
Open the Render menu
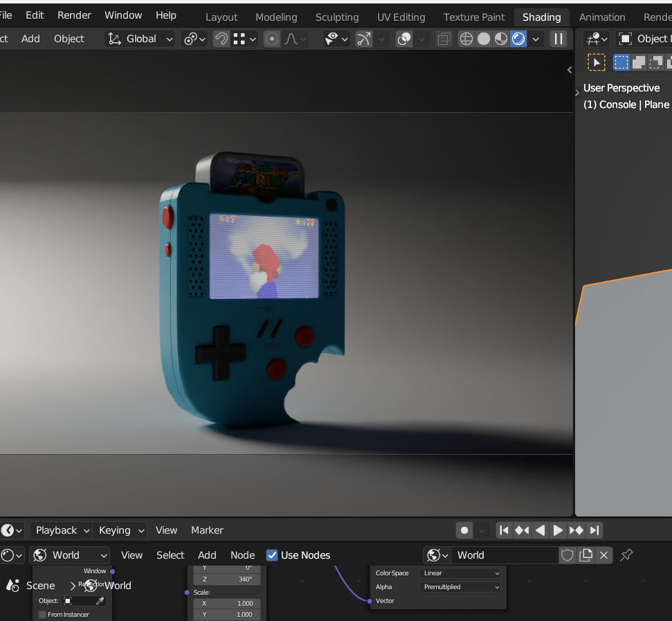[x=74, y=15]
